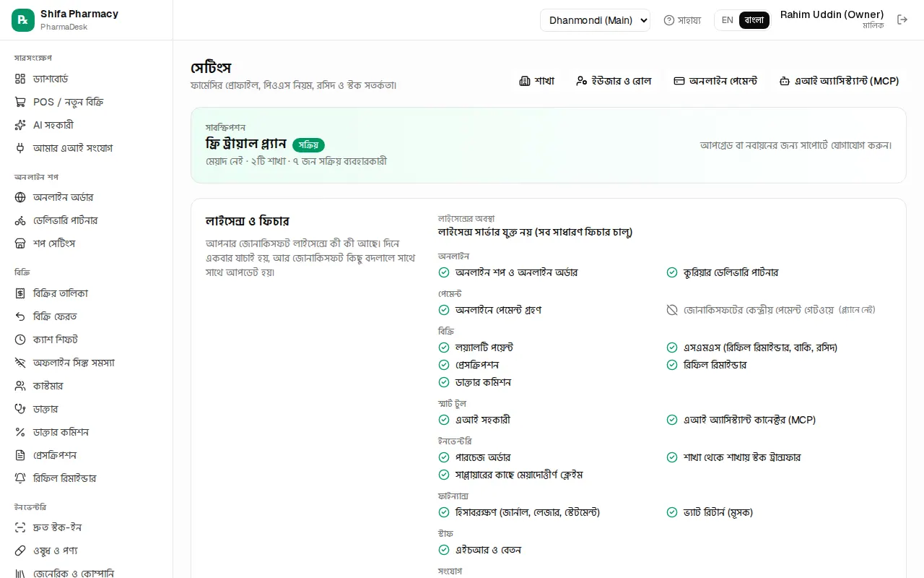The width and height of the screenshot is (924, 578).
Task: Open the Dhanmondi (Main) branch dropdown
Action: 595,20
